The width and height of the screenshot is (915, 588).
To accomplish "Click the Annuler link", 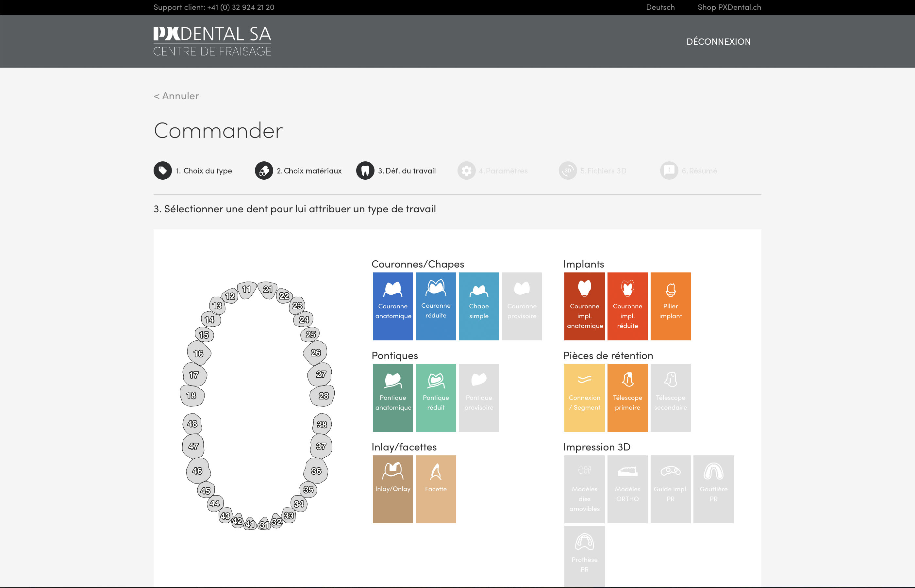I will click(x=176, y=96).
